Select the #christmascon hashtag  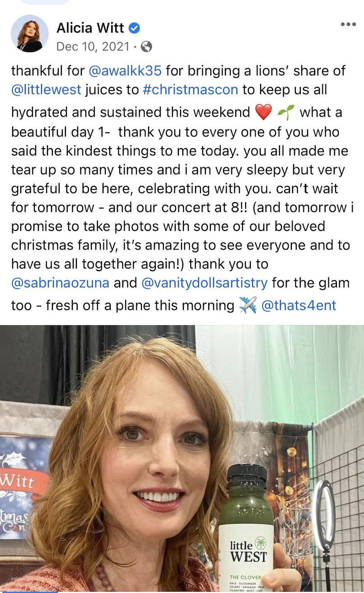pyautogui.click(x=190, y=89)
